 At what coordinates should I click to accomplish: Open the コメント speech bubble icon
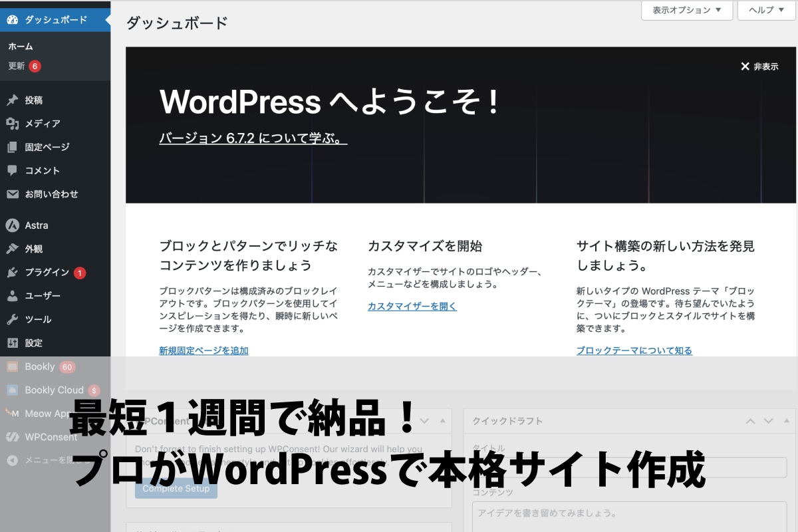(x=12, y=171)
